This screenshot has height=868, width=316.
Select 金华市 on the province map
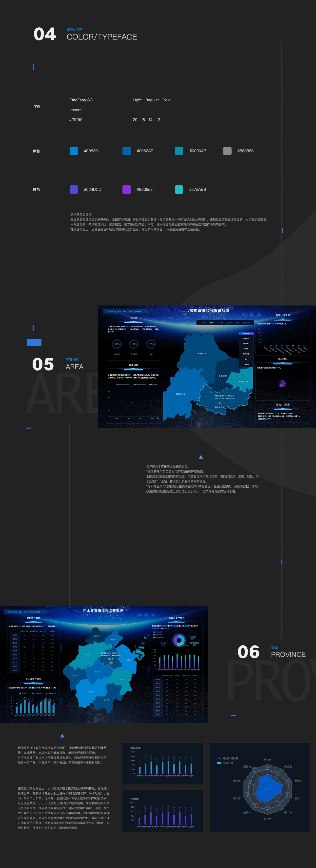point(97,672)
